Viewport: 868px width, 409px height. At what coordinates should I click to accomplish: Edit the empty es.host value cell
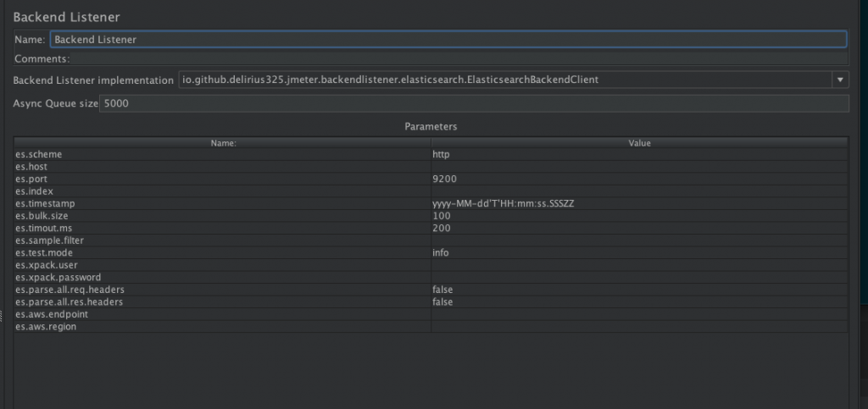(x=639, y=167)
